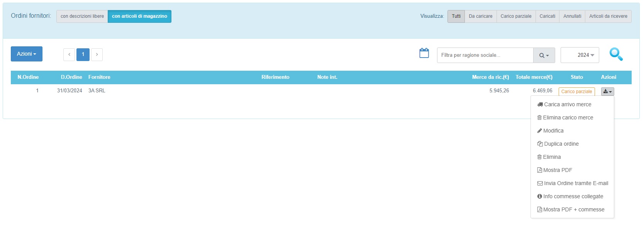Show 'Articoli da ricevere' orders

point(608,16)
